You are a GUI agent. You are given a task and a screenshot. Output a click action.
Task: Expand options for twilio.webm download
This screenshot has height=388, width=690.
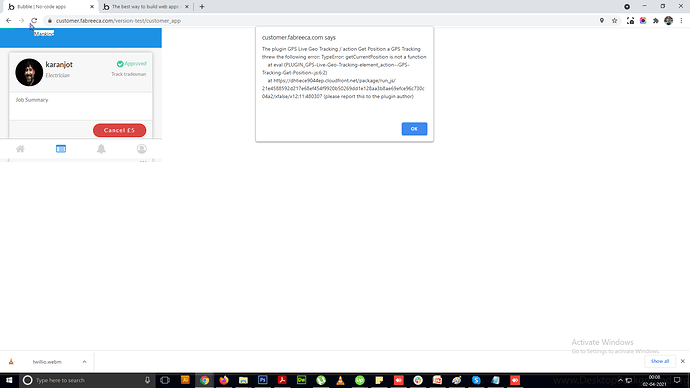tap(84, 362)
